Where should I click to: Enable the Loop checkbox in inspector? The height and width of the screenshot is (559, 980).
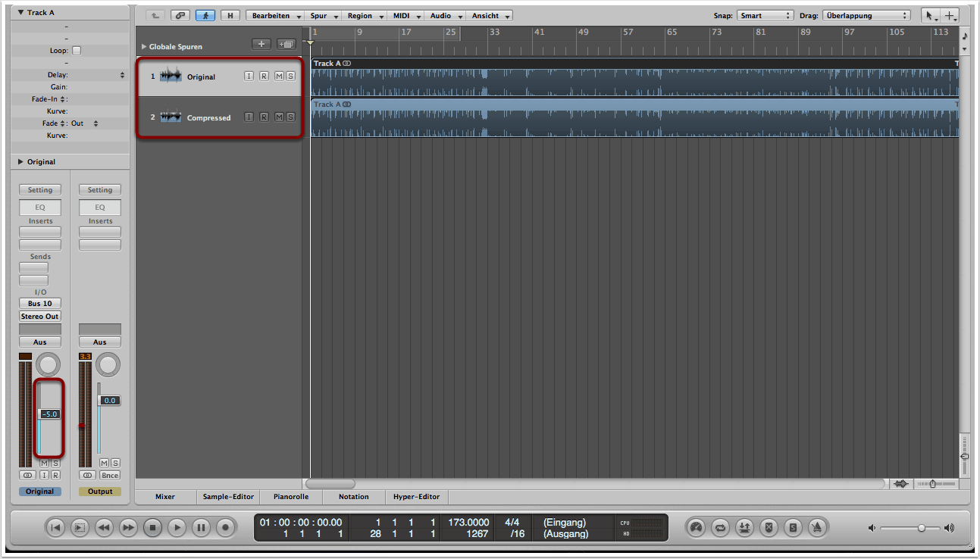click(76, 51)
